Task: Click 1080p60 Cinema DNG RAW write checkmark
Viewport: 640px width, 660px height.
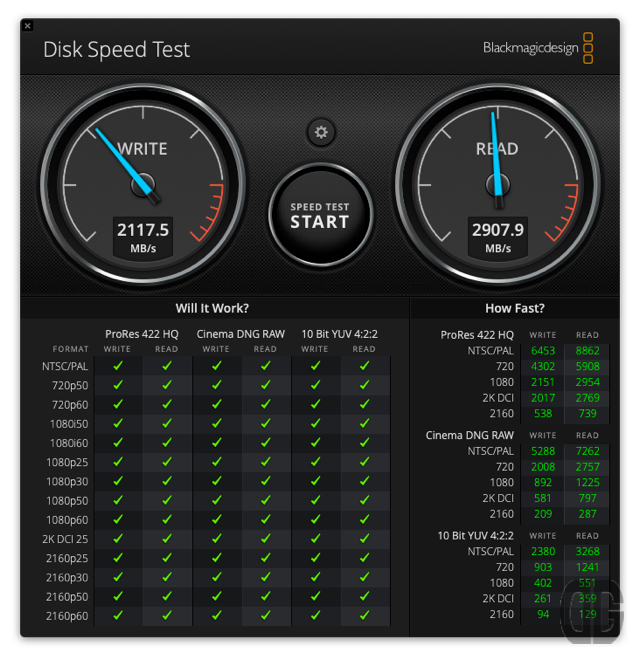Action: [216, 519]
